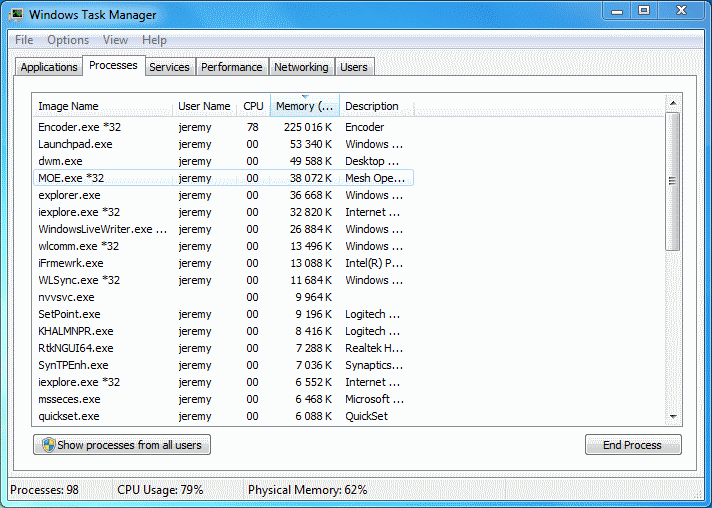The width and height of the screenshot is (712, 508).
Task: Sort by the Image Name column header
Action: pos(103,106)
